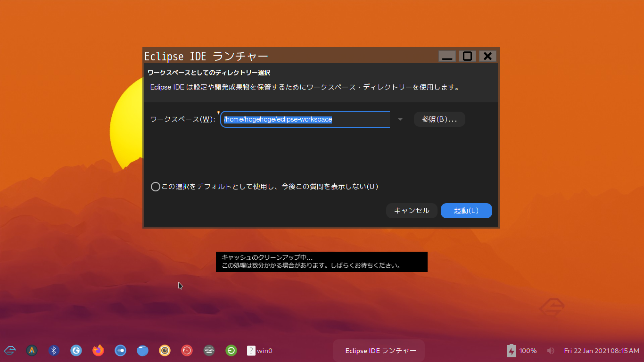644x362 pixels.
Task: Click the green logout icon in taskbar
Action: [x=231, y=350]
